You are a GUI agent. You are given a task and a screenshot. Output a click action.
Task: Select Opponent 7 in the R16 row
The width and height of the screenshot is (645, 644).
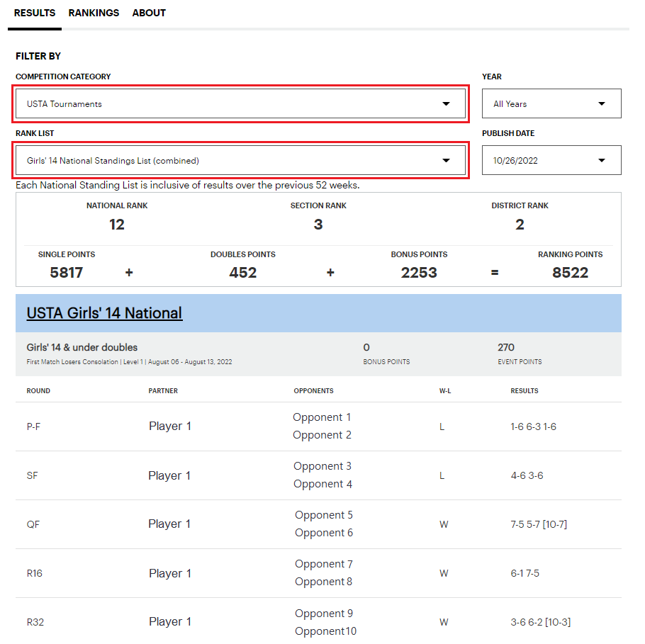323,564
